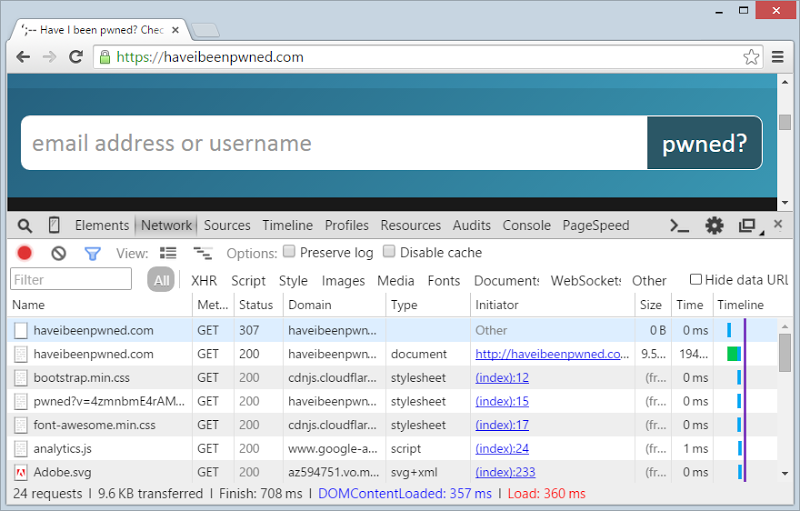800x511 pixels.
Task: Open initiator link (index):233
Action: [506, 472]
